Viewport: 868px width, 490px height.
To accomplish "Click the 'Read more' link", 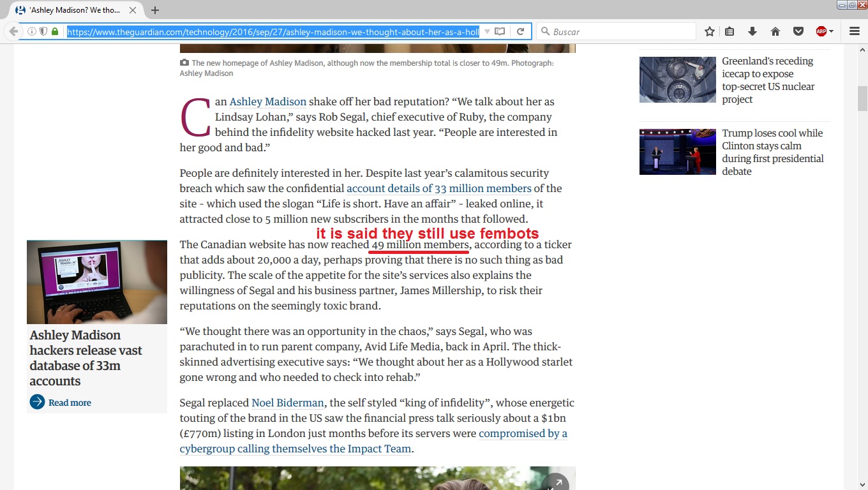I will pyautogui.click(x=70, y=403).
